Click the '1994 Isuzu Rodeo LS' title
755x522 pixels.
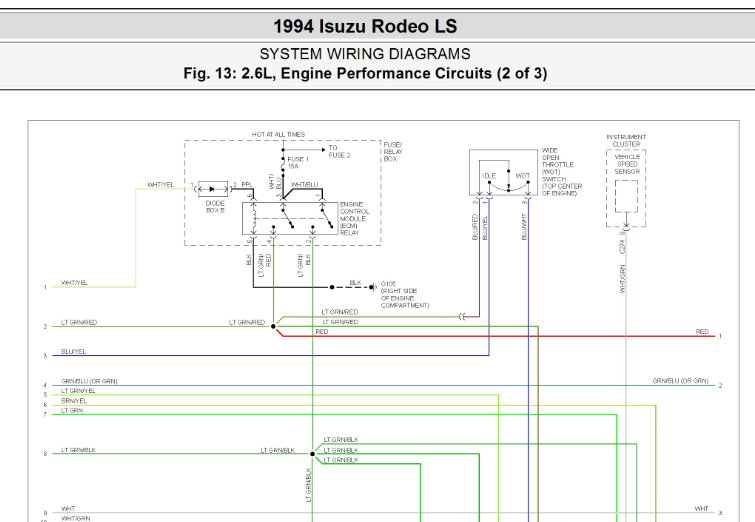pos(365,26)
